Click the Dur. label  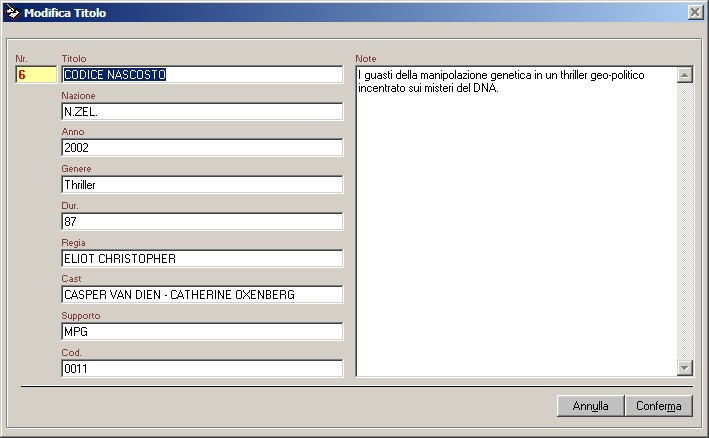click(x=70, y=206)
